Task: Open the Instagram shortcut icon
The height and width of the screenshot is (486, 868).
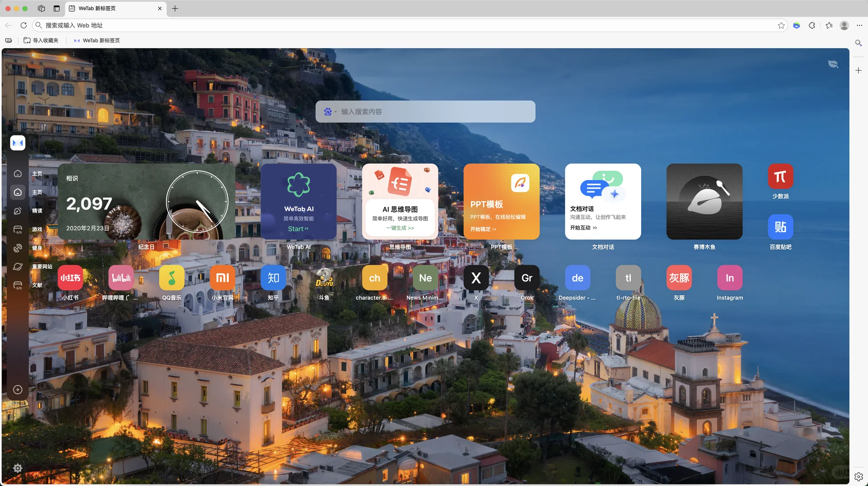Action: pyautogui.click(x=729, y=278)
